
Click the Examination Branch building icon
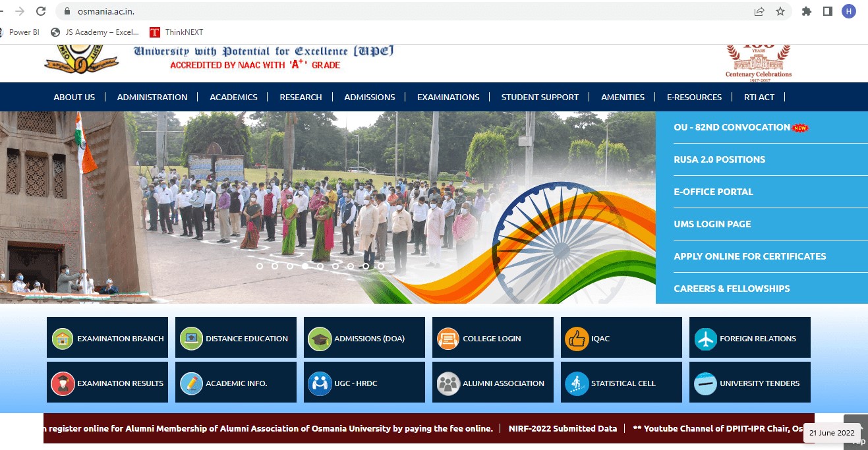[63, 339]
